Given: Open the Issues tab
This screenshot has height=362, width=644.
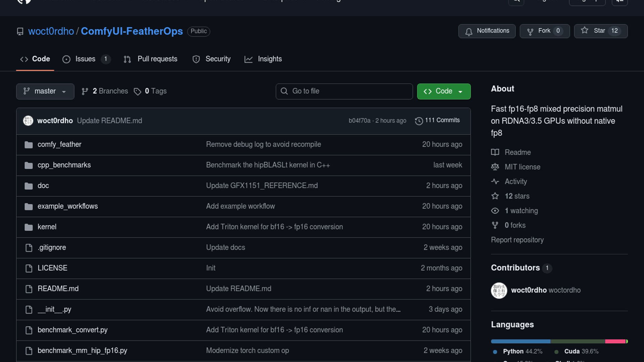Looking at the screenshot, I should (x=85, y=59).
